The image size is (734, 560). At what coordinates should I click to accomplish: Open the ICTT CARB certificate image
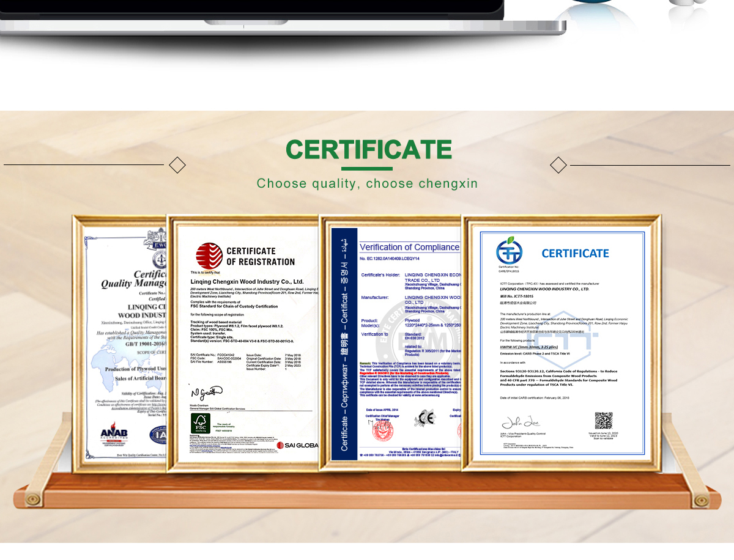[562, 342]
